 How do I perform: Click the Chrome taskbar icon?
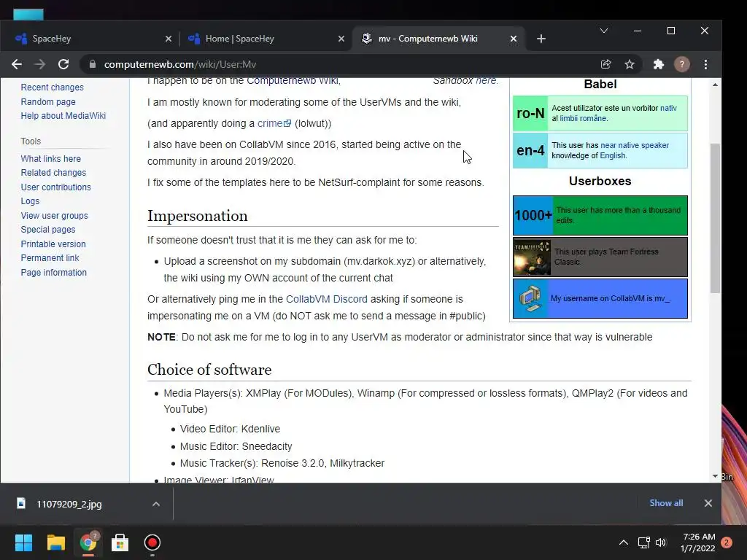pyautogui.click(x=88, y=542)
